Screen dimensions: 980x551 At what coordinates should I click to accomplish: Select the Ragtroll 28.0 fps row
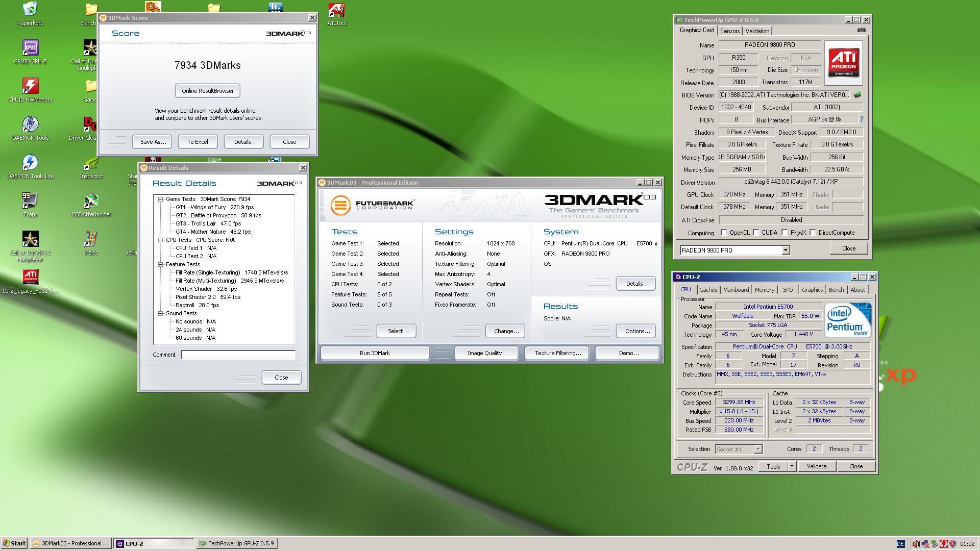pyautogui.click(x=197, y=305)
